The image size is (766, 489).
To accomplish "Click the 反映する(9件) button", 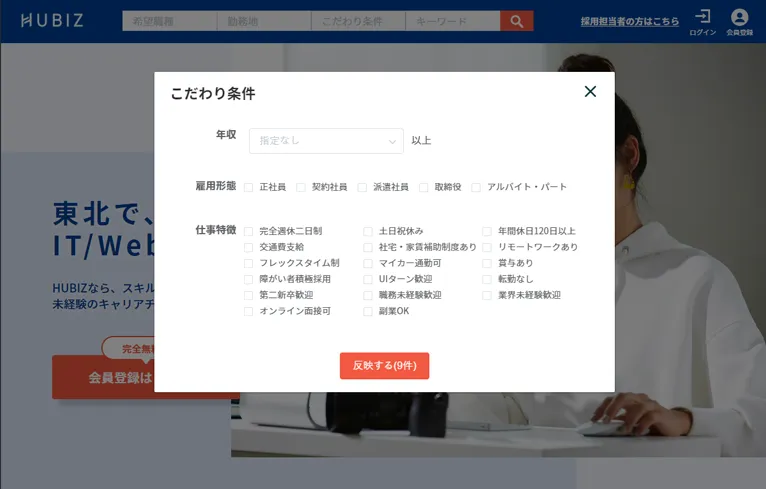I will coord(384,366).
